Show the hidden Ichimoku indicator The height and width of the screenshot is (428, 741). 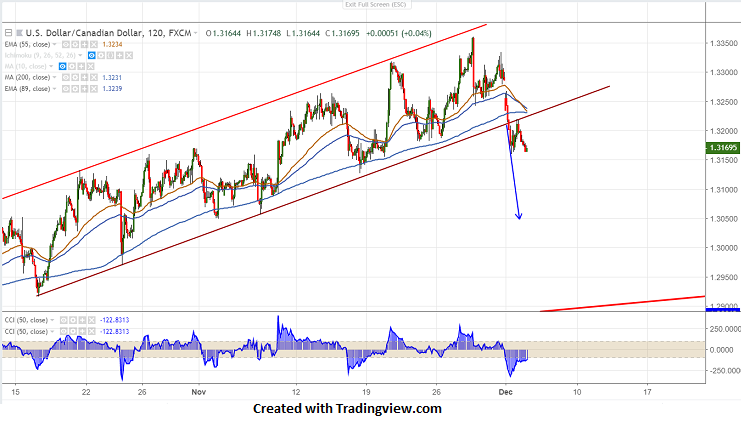point(92,55)
